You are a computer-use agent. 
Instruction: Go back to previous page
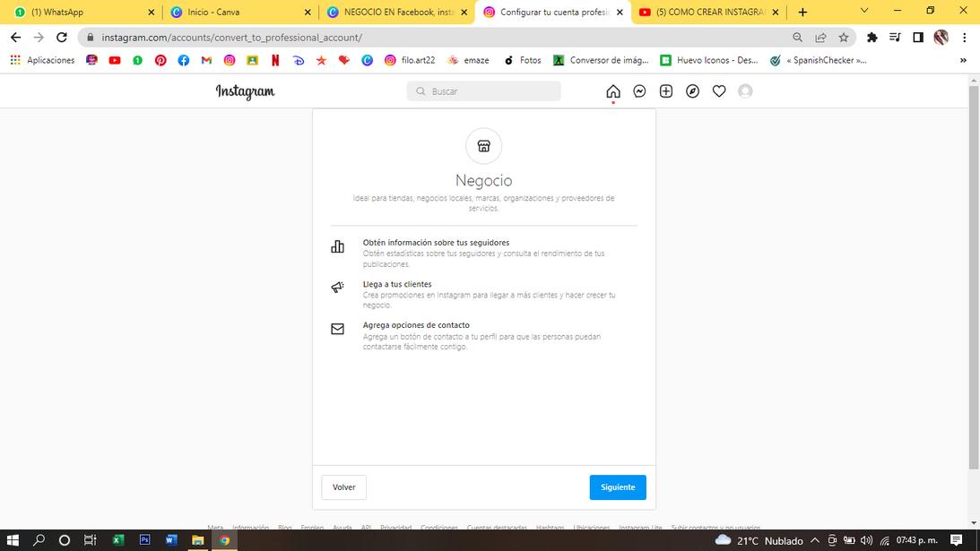[15, 38]
